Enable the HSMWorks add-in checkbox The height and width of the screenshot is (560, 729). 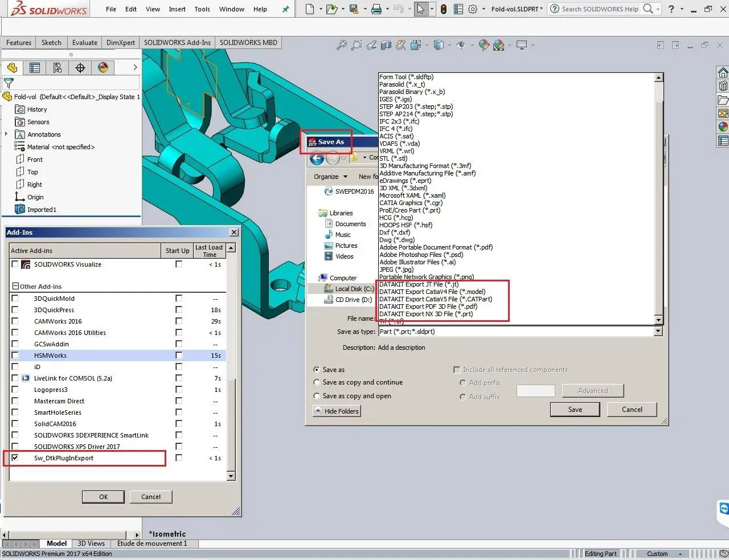pyautogui.click(x=15, y=355)
